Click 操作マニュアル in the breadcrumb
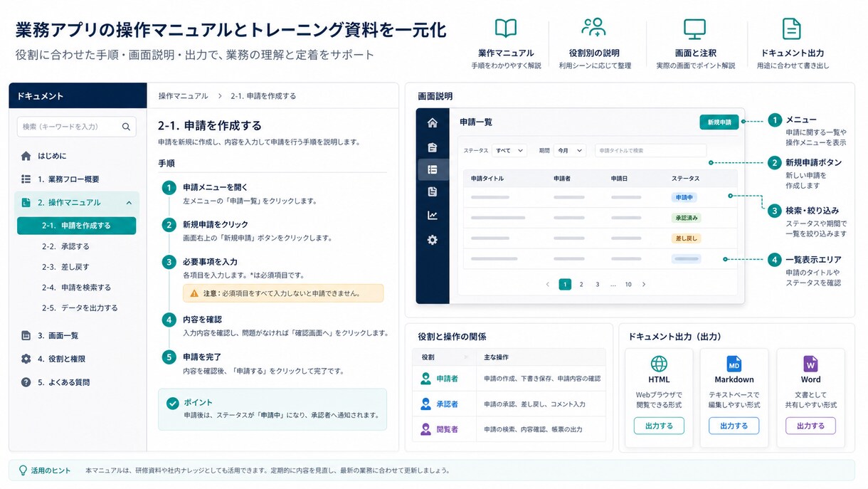This screenshot has height=489, width=868. (184, 95)
